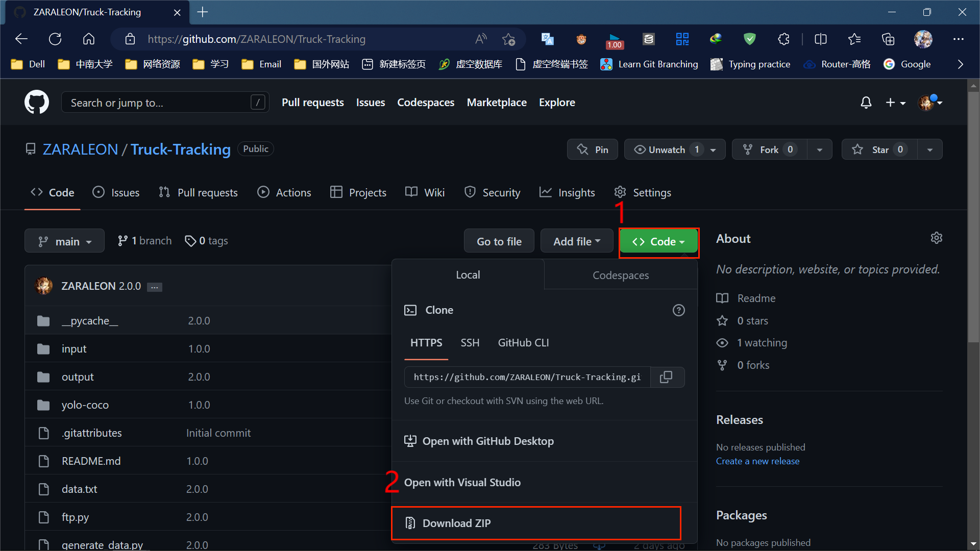Select the SSH clone tab

(470, 343)
